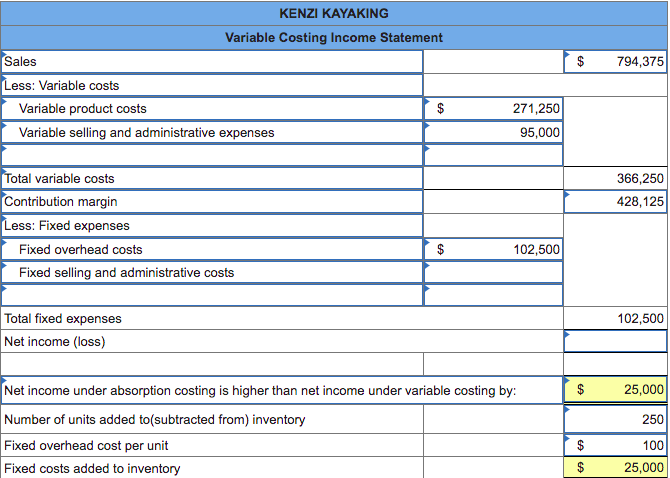Image resolution: width=670 pixels, height=478 pixels.
Task: Click the highlighted 25,000 absorption difference field
Action: pyautogui.click(x=615, y=390)
